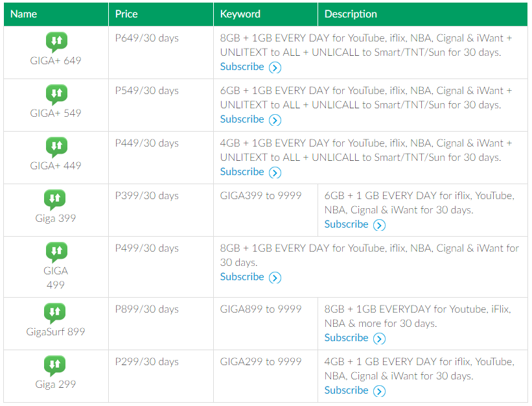Click the Price column header
The width and height of the screenshot is (532, 406).
tap(161, 14)
